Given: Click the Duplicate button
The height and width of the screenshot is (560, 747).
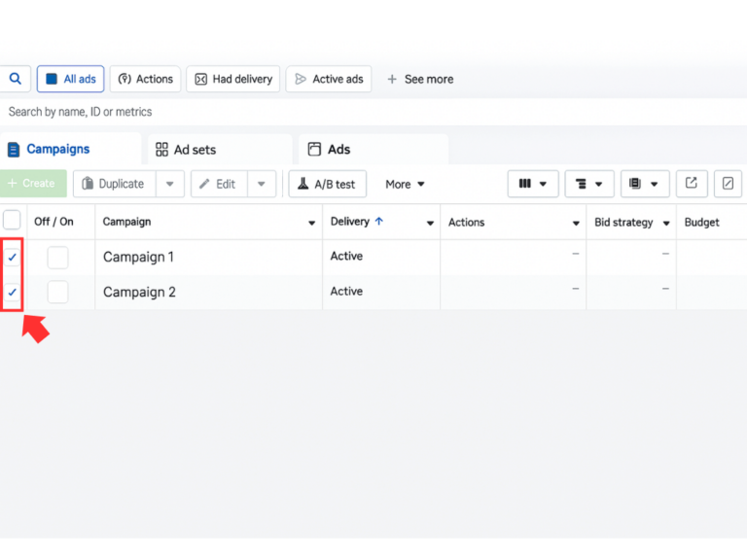Looking at the screenshot, I should 115,184.
